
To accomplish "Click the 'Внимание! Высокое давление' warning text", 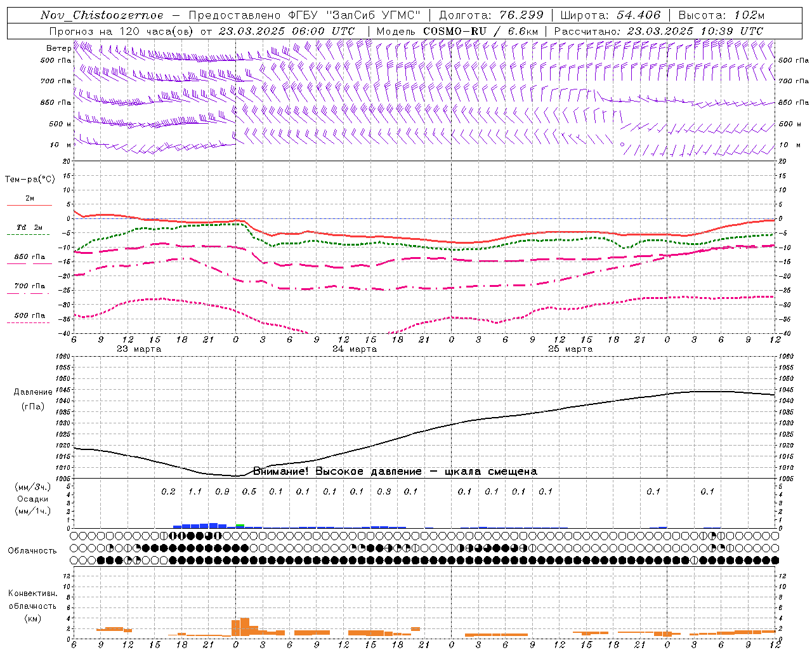I will pyautogui.click(x=337, y=472).
